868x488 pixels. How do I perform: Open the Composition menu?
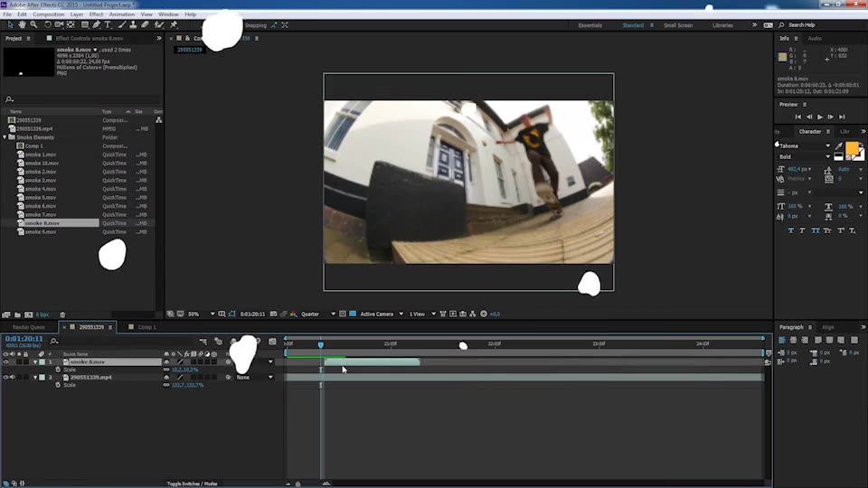(49, 14)
